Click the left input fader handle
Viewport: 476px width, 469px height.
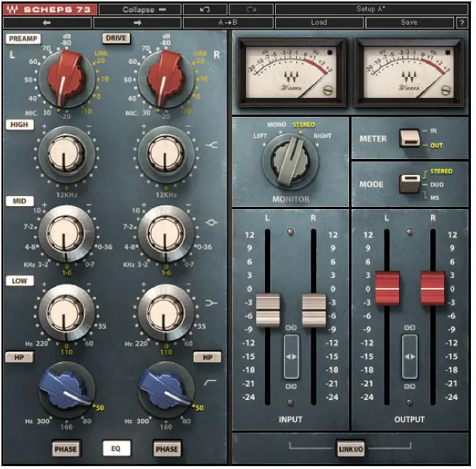tap(268, 310)
